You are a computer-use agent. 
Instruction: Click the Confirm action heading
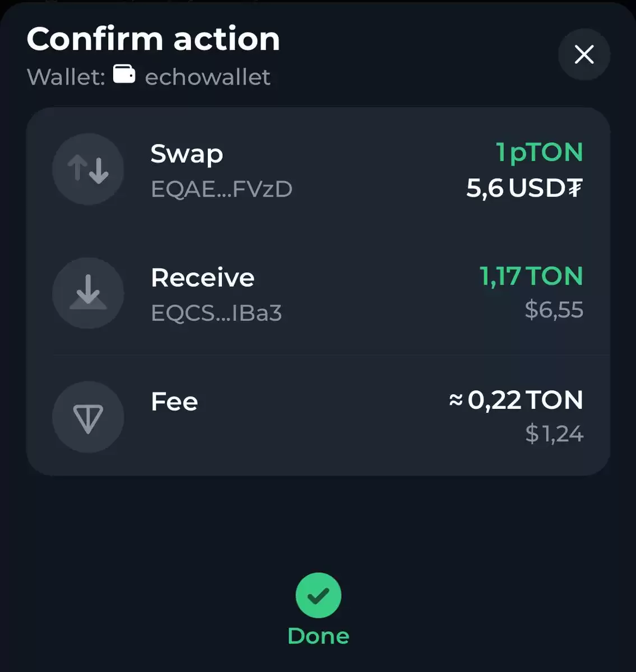coord(153,39)
